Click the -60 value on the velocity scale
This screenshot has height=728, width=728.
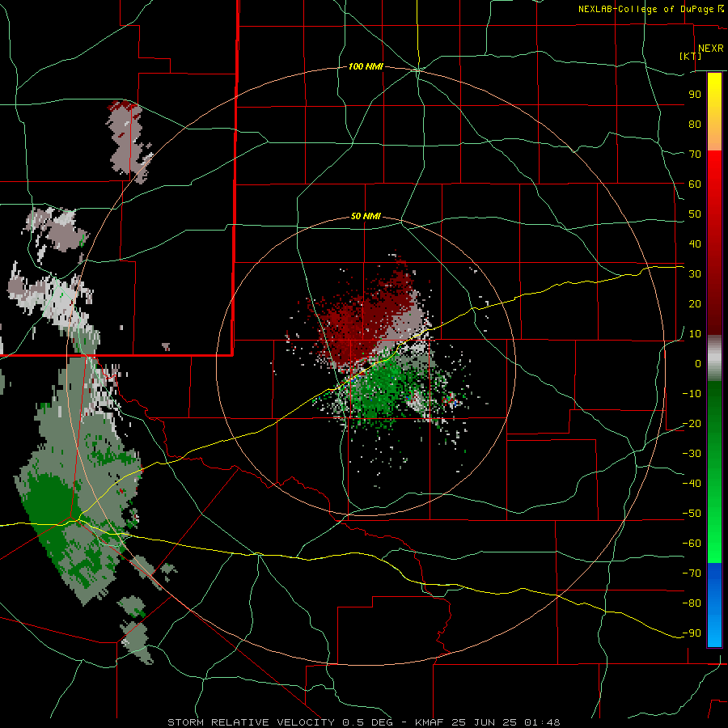(x=692, y=544)
